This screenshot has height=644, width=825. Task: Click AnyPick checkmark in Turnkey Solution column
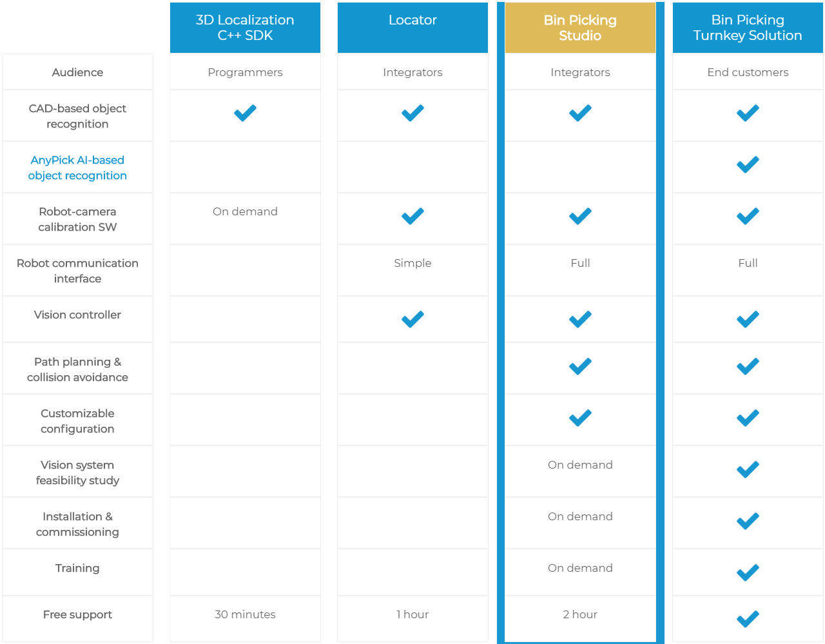tap(748, 164)
